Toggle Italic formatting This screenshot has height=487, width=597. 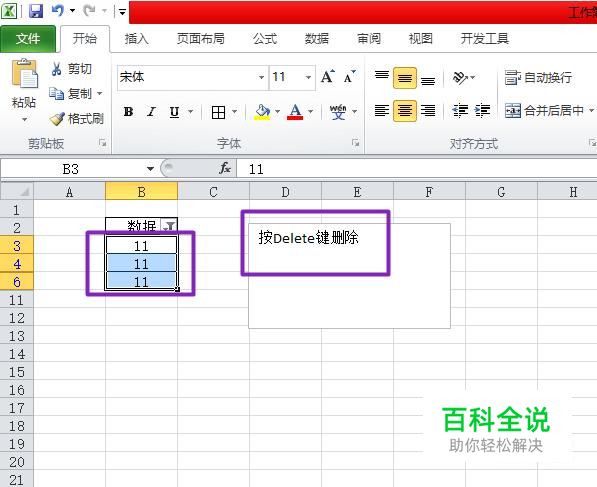[x=152, y=112]
